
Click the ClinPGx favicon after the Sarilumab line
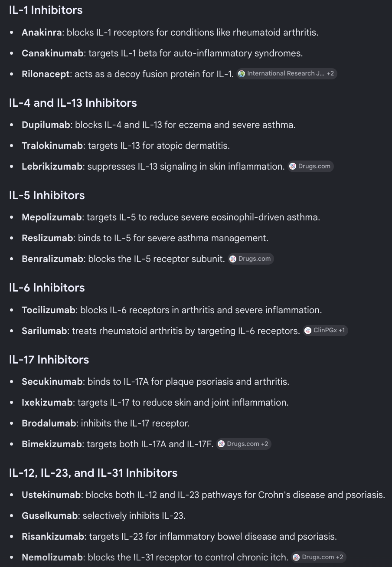point(308,331)
